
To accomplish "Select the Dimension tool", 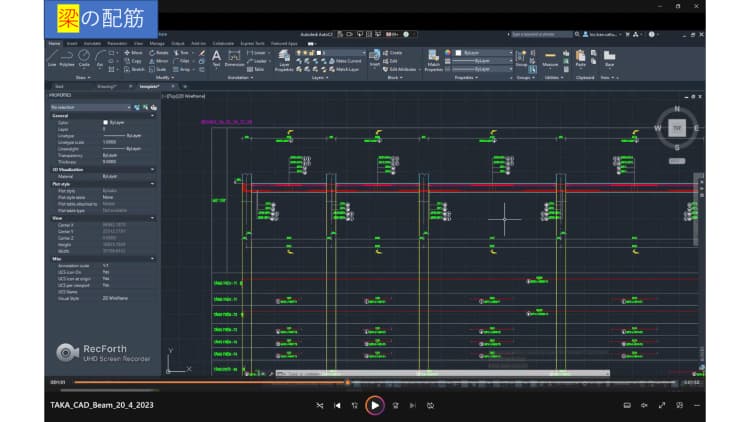I will point(234,58).
